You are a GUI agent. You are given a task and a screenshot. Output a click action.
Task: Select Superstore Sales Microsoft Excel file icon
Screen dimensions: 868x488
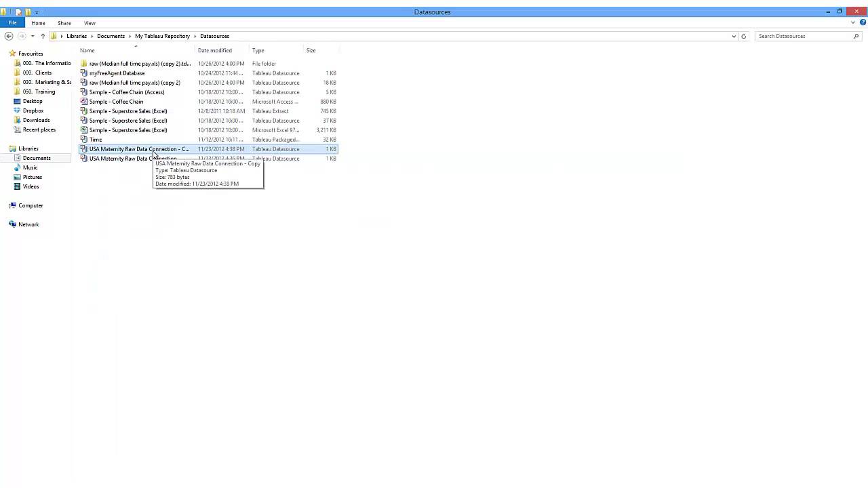coord(84,130)
